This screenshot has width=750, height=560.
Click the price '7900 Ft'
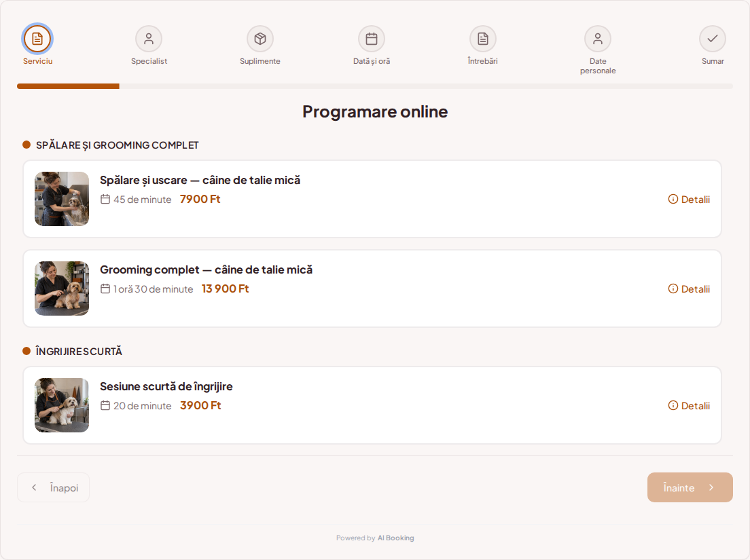click(200, 200)
